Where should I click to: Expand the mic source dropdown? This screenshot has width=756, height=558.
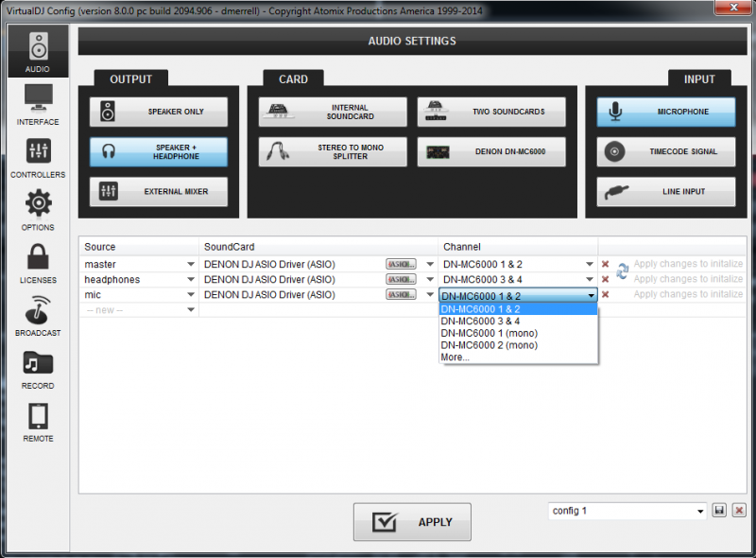pos(191,294)
